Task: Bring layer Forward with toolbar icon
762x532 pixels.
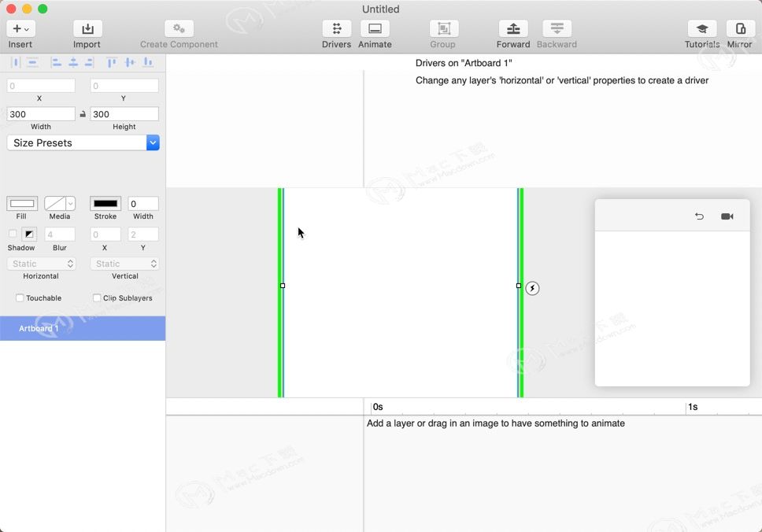Action: (x=513, y=28)
